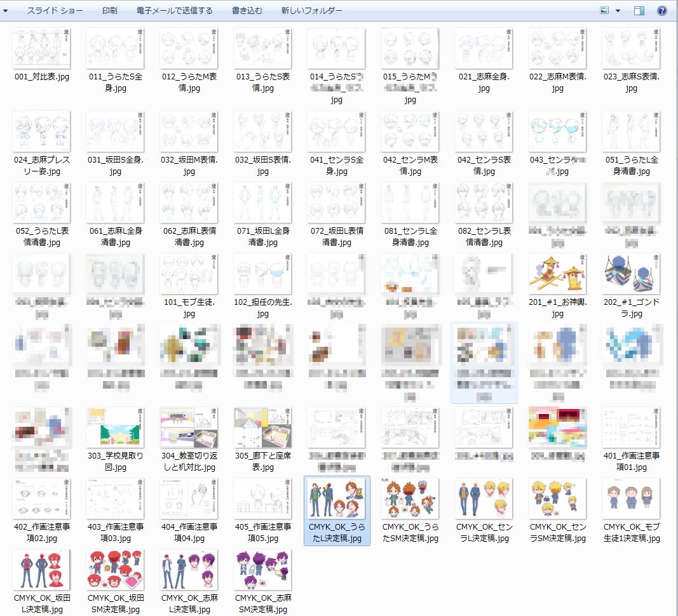
Task: Click the スライド ショー toolbar button
Action: [55, 10]
